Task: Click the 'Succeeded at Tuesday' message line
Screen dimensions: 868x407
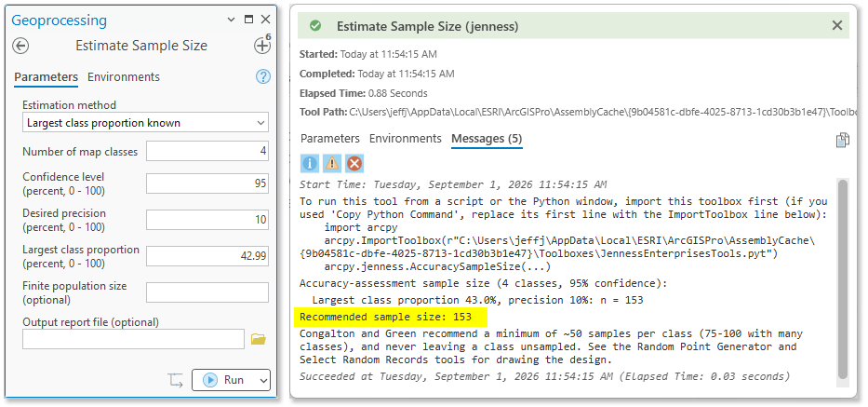Action: pos(545,377)
